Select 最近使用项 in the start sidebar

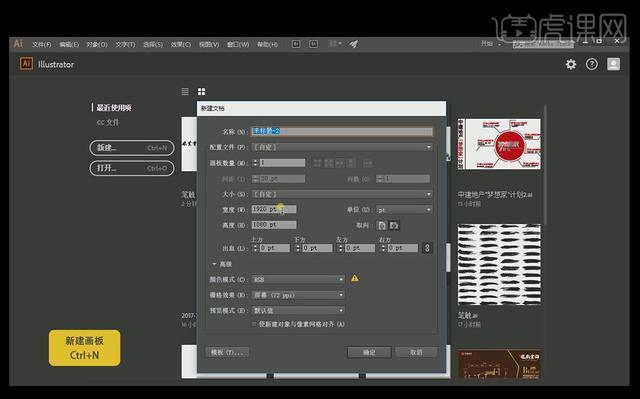(114, 108)
